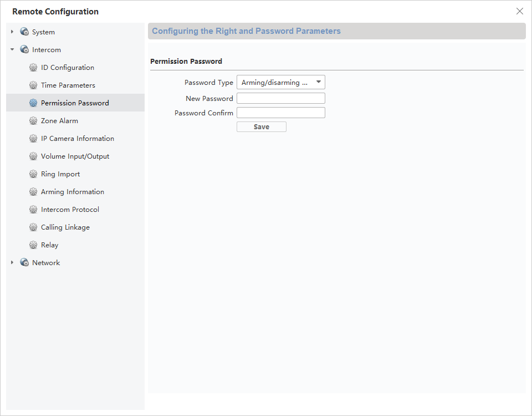Click the globe icon next to System
The width and height of the screenshot is (532, 416).
click(x=24, y=32)
